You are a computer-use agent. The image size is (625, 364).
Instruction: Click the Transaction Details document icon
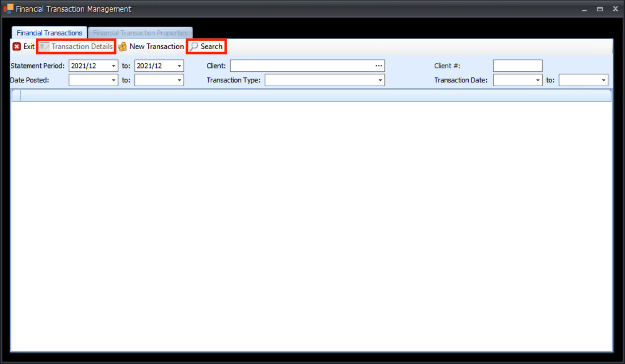click(x=45, y=47)
